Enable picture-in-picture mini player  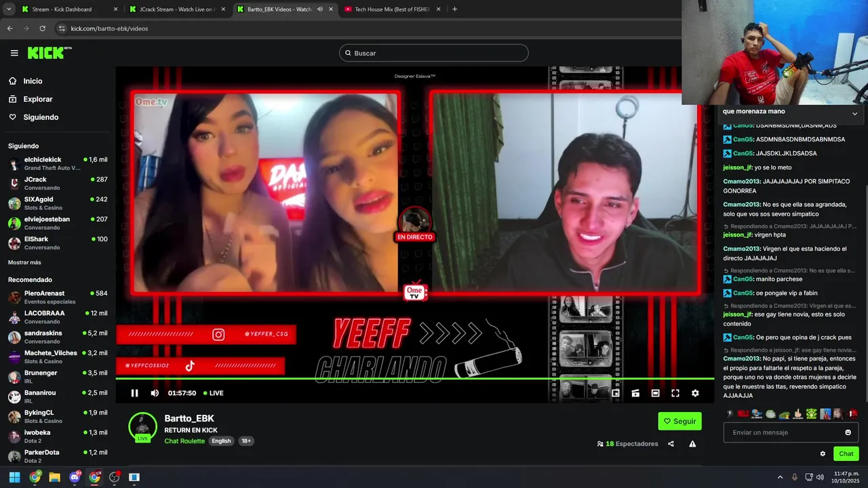pyautogui.click(x=616, y=393)
